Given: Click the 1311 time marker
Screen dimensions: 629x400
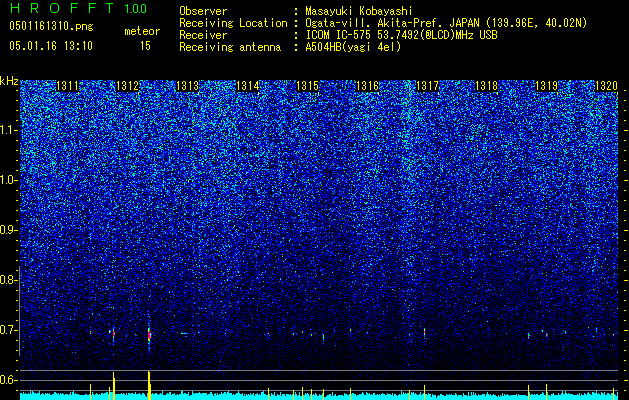Looking at the screenshot, I should coord(67,86).
